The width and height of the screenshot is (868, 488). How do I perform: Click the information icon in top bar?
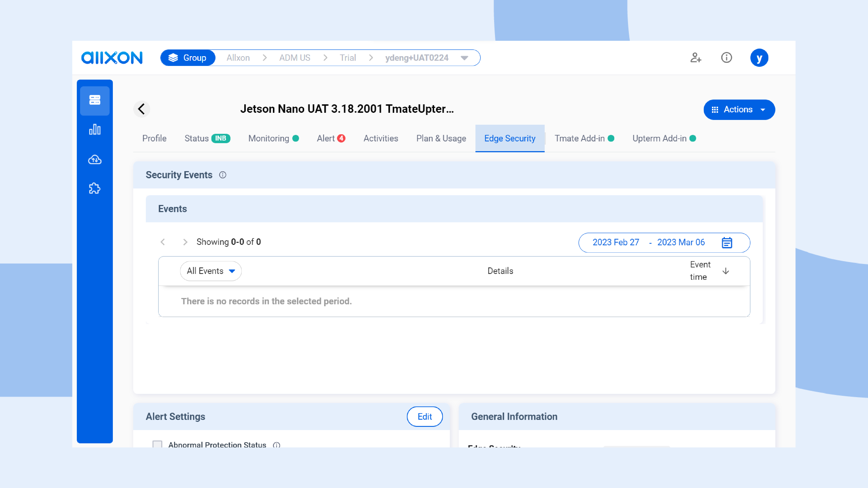pyautogui.click(x=726, y=58)
